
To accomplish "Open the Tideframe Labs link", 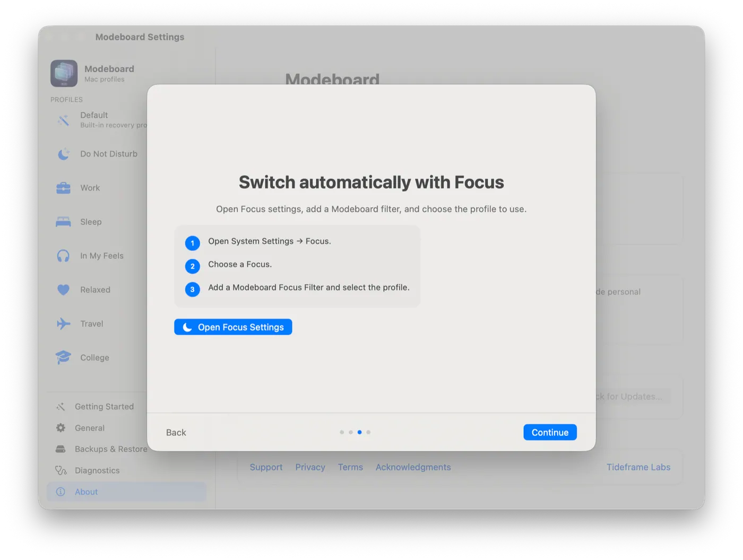I will tap(638, 467).
